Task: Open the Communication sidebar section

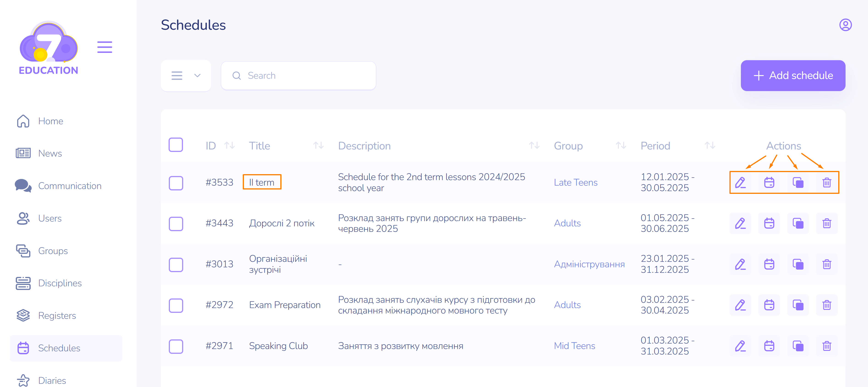Action: [x=69, y=186]
